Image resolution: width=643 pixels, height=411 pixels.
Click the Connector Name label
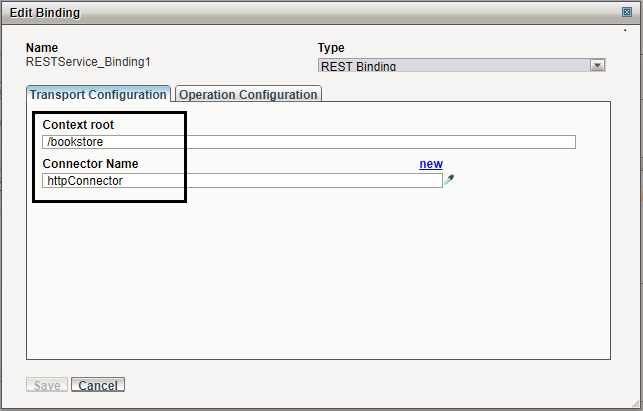point(90,164)
